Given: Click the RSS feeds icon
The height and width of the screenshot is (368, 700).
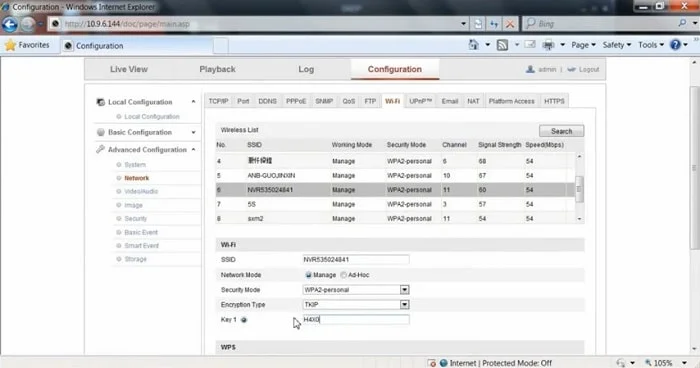Looking at the screenshot, I should click(502, 45).
